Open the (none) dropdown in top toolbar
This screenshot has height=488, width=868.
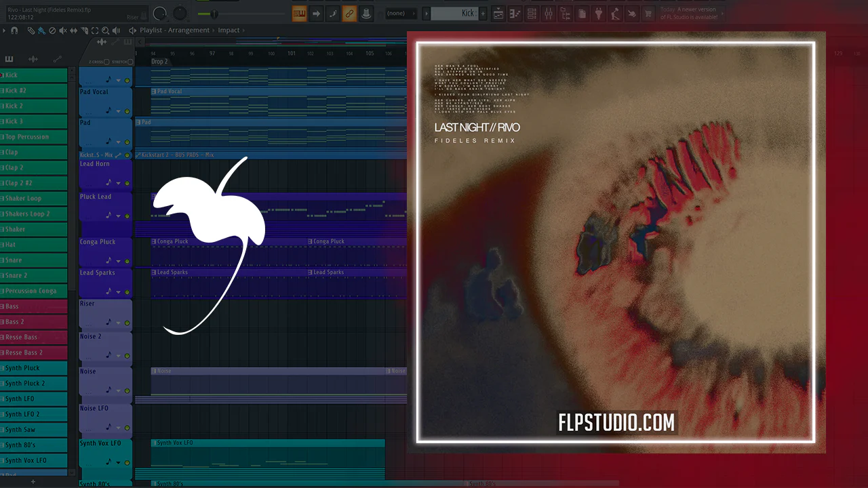400,13
